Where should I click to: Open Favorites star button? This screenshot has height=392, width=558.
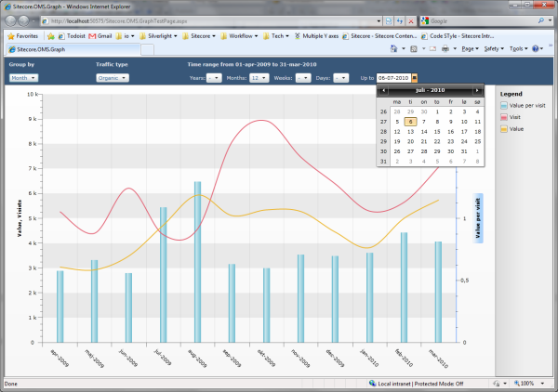tap(22, 36)
